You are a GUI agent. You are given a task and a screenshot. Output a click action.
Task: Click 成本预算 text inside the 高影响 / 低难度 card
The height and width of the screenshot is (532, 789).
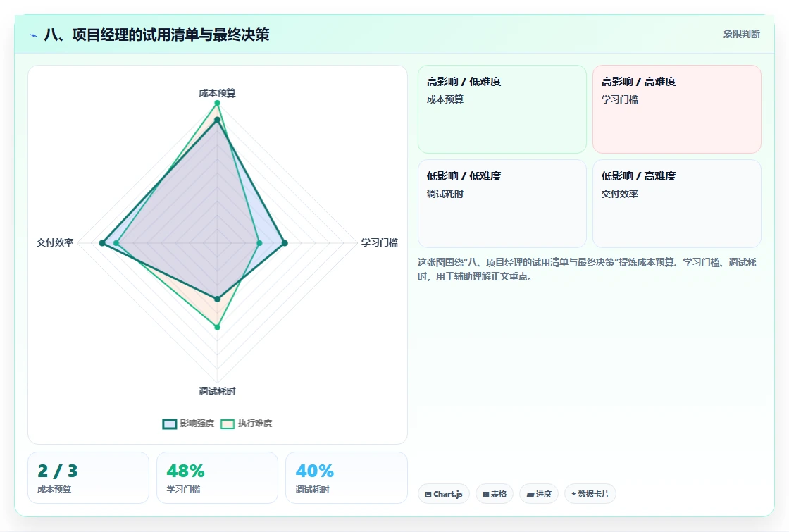(445, 99)
